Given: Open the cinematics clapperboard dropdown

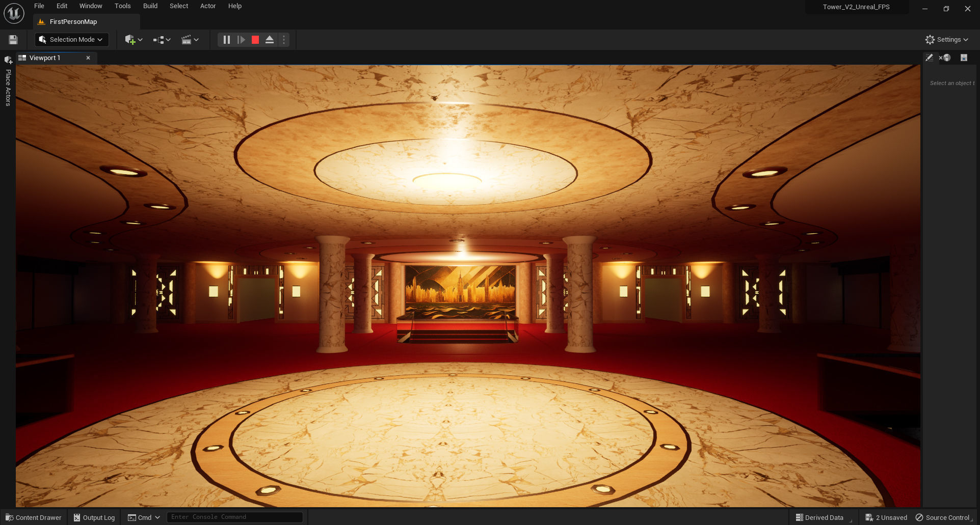Looking at the screenshot, I should click(190, 40).
